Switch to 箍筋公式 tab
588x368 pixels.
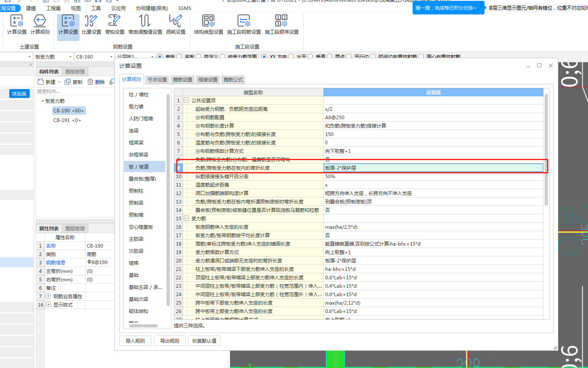click(233, 80)
